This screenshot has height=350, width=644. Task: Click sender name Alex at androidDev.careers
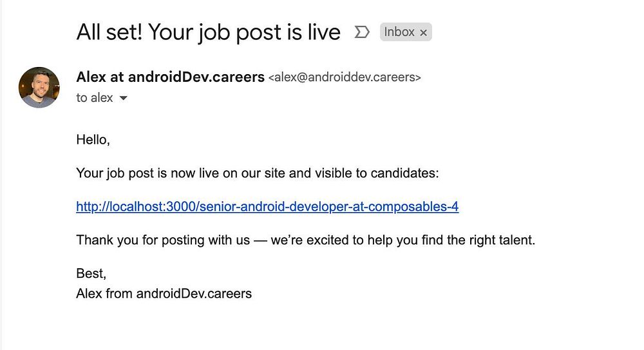(x=170, y=77)
